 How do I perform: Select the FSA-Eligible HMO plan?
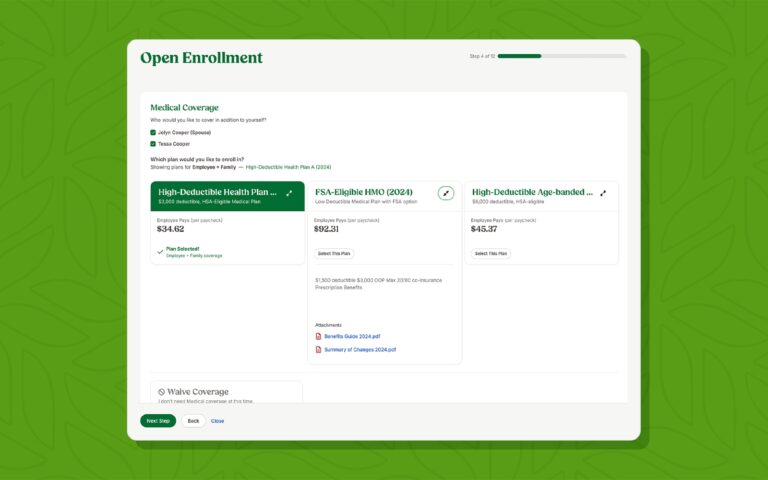[x=334, y=254]
